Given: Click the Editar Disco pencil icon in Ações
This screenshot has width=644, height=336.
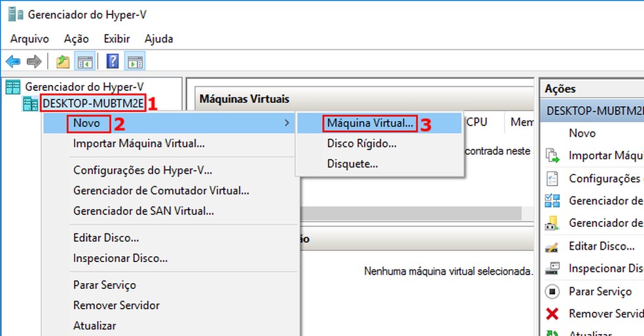Looking at the screenshot, I should point(552,246).
